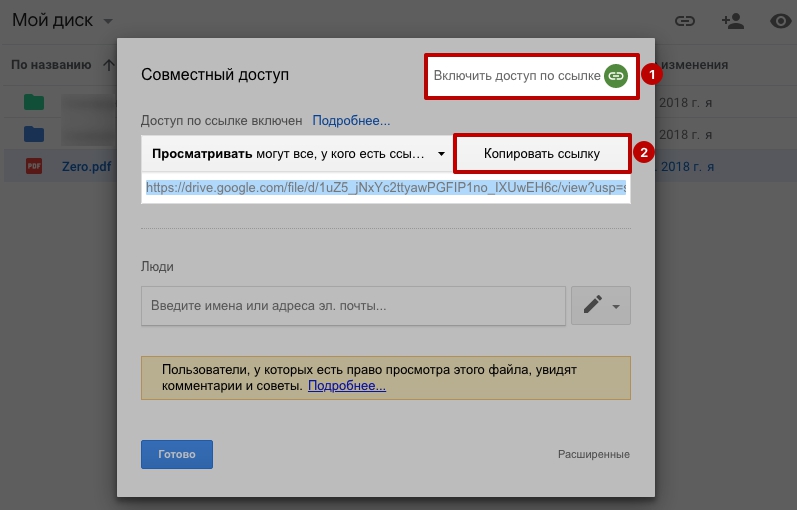Image resolution: width=797 pixels, height=510 pixels.
Task: Open the small arrow next to pencil icon
Action: [x=616, y=307]
